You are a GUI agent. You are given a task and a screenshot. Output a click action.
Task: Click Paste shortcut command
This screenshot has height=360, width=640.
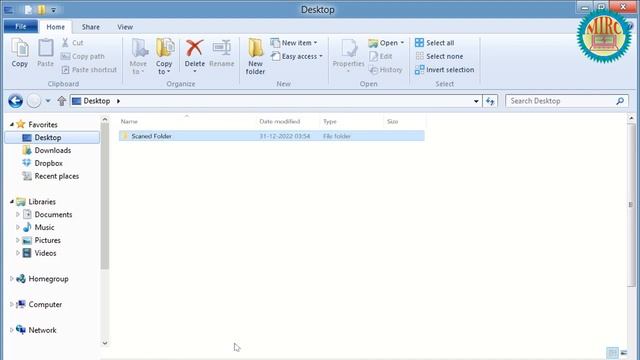coord(89,70)
